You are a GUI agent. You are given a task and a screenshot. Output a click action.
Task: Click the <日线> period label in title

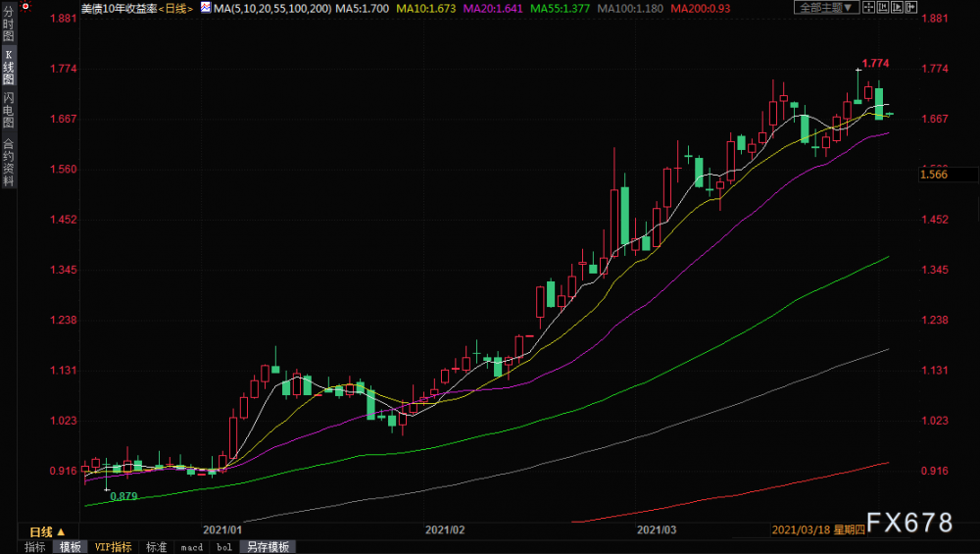click(175, 9)
